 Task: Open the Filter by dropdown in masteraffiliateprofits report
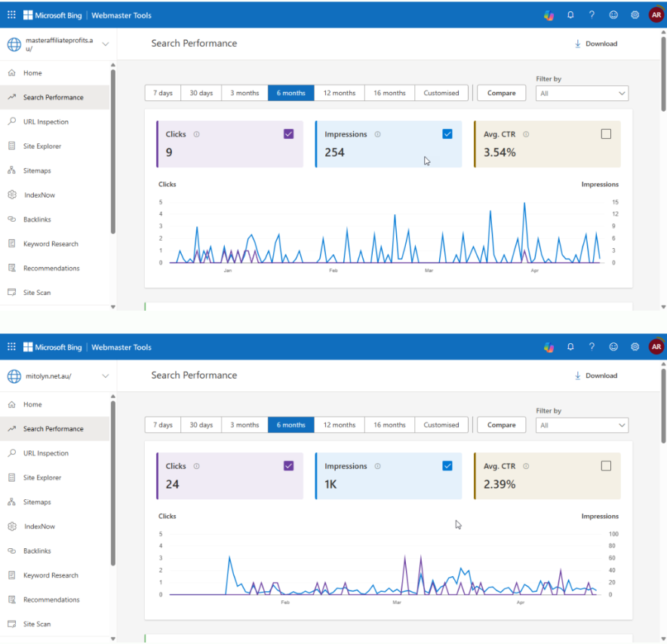click(582, 93)
